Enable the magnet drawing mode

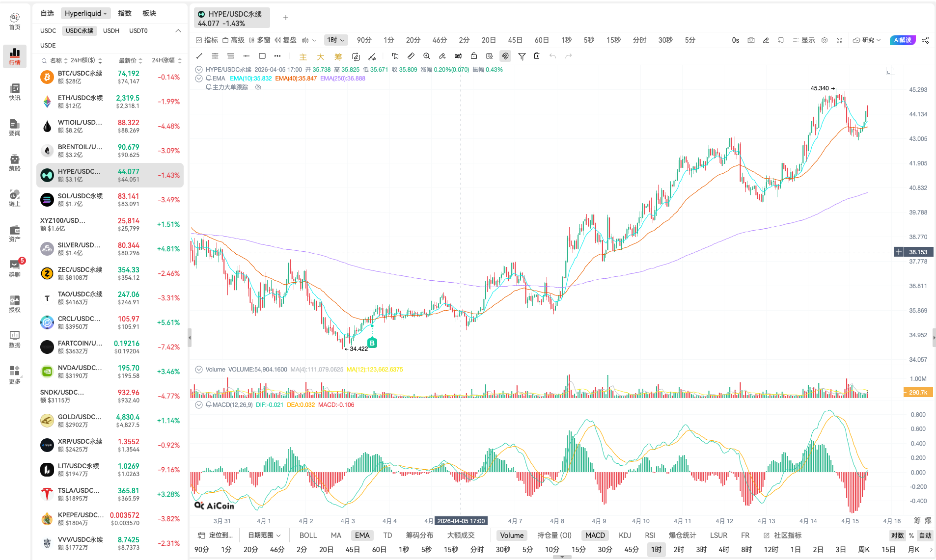coord(505,56)
